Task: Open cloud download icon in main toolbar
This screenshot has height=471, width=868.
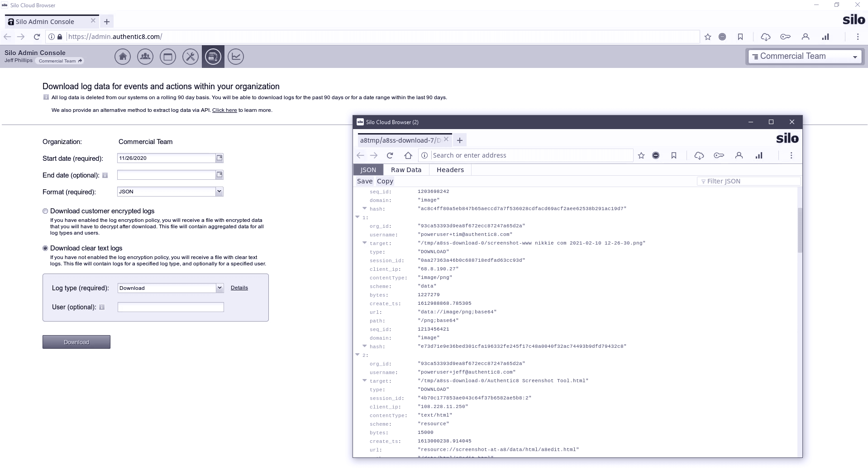Action: pos(766,37)
